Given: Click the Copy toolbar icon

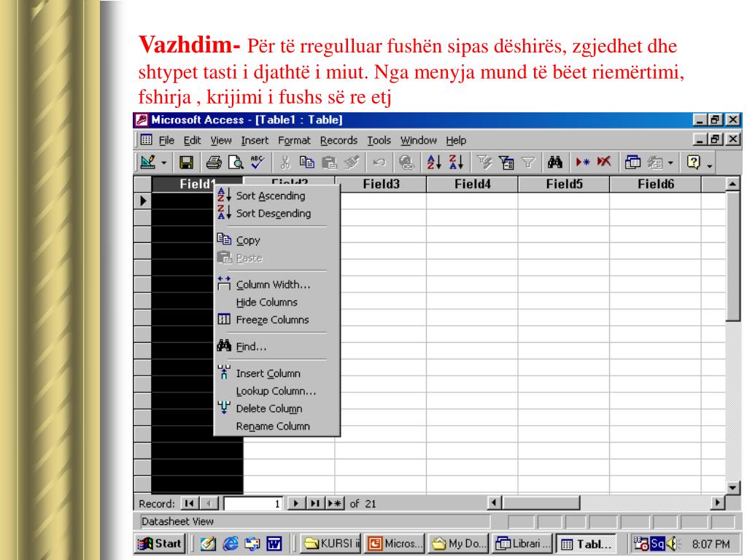Looking at the screenshot, I should click(x=307, y=163).
